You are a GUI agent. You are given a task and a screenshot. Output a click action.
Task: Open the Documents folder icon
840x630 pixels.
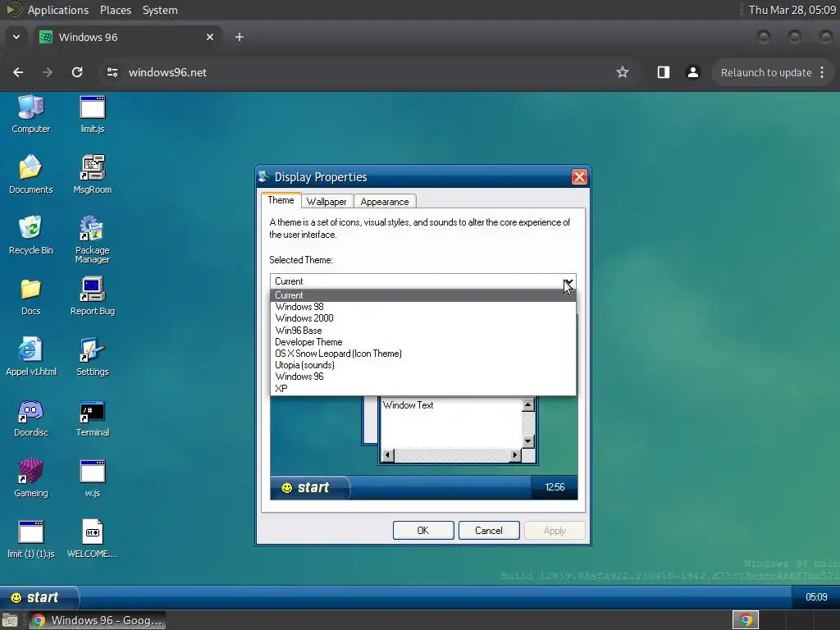[x=30, y=174]
